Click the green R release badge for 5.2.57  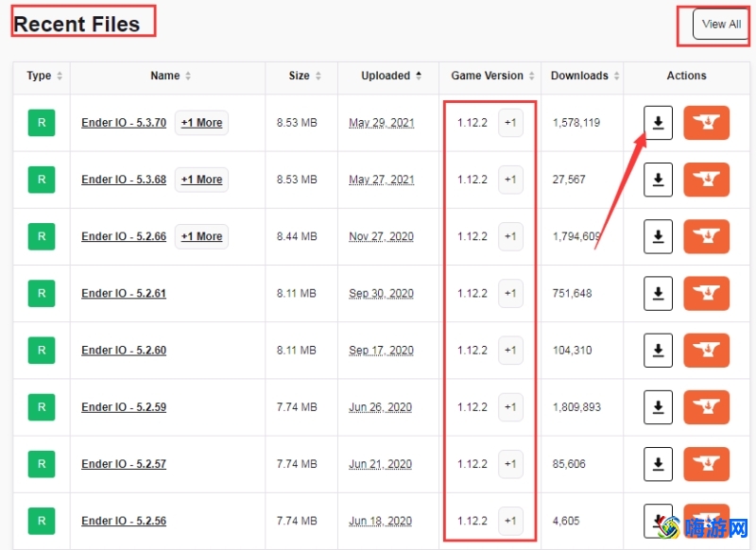[x=42, y=464]
